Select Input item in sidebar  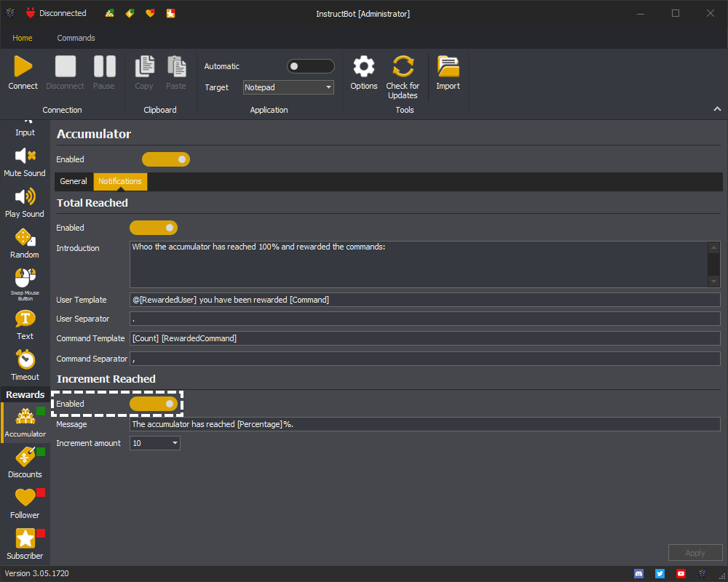pyautogui.click(x=25, y=129)
